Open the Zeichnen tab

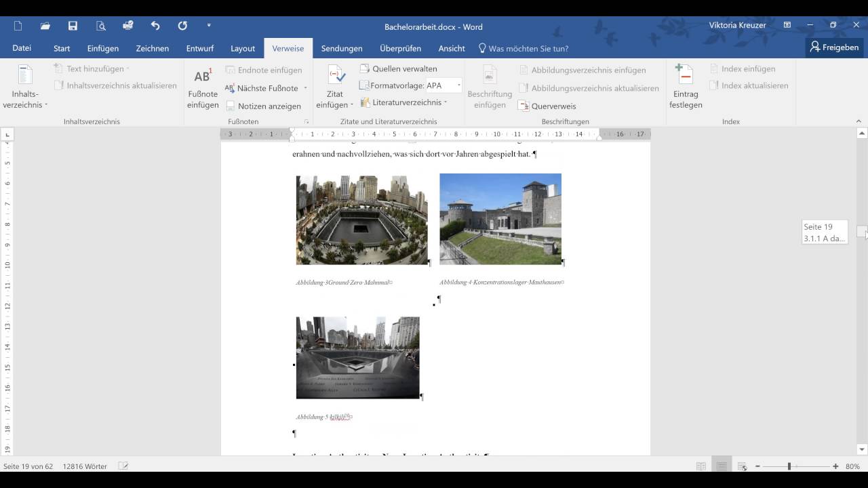[x=153, y=48]
